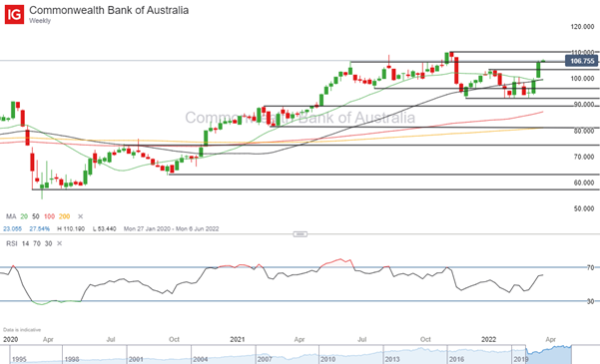This screenshot has width=600, height=364.
Task: Click the highlighted 2019 range in navigator
Action: pos(549,354)
